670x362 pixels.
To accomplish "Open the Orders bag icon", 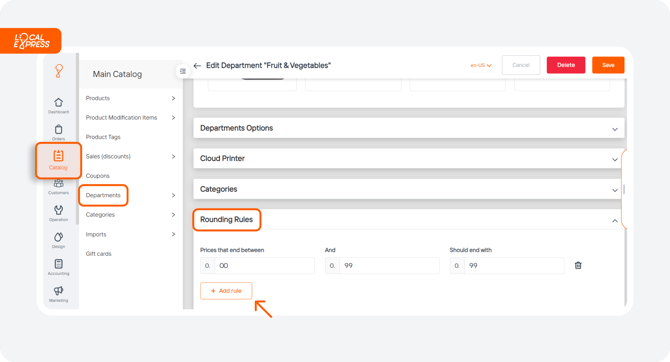I will (x=59, y=129).
